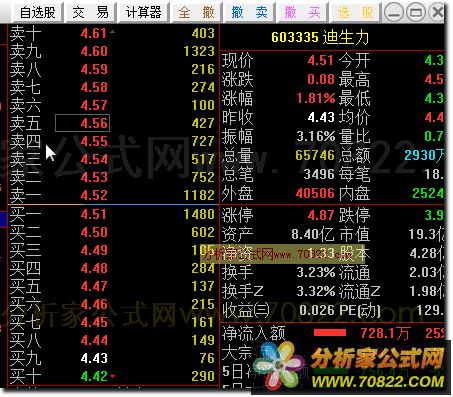453x397 pixels.
Task: Click the 撤买 cancel-buy button
Action: 302,13
